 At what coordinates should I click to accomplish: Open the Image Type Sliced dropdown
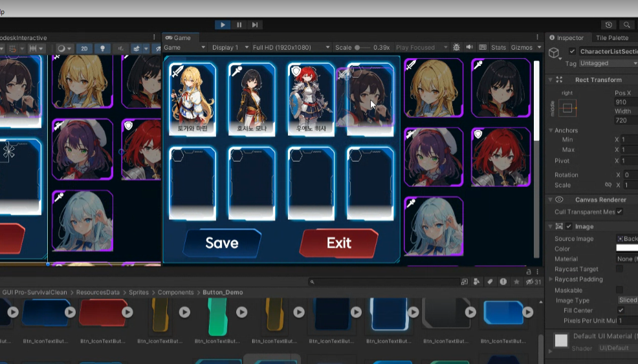point(627,300)
